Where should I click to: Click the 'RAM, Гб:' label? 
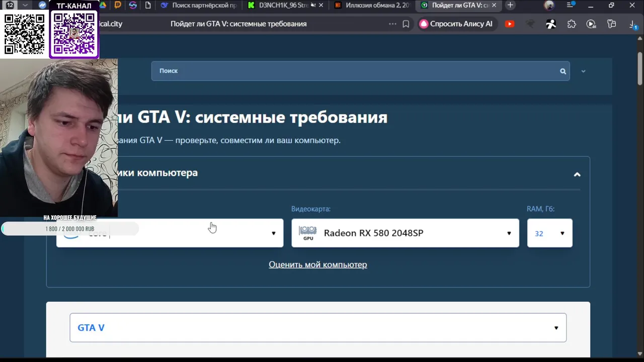(541, 209)
